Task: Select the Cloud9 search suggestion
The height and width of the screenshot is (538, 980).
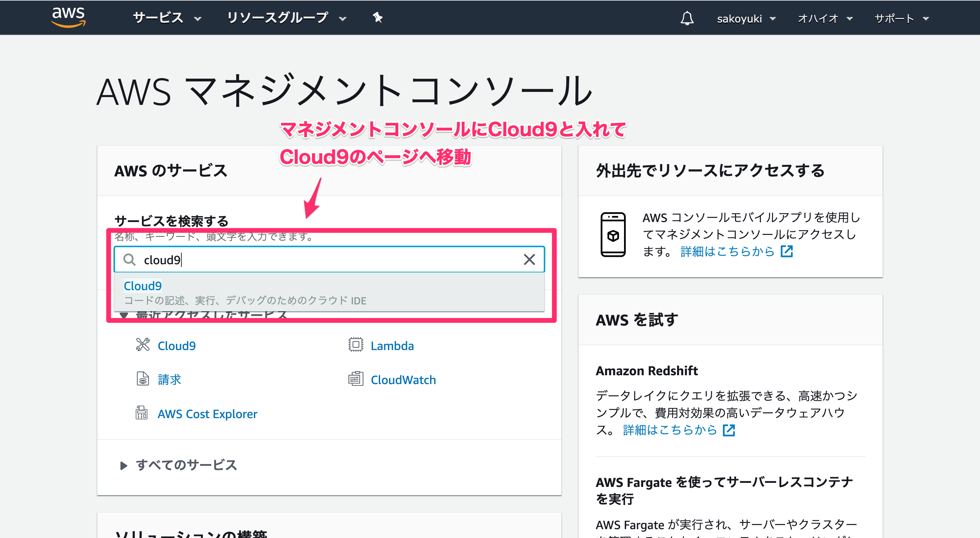Action: 143,286
